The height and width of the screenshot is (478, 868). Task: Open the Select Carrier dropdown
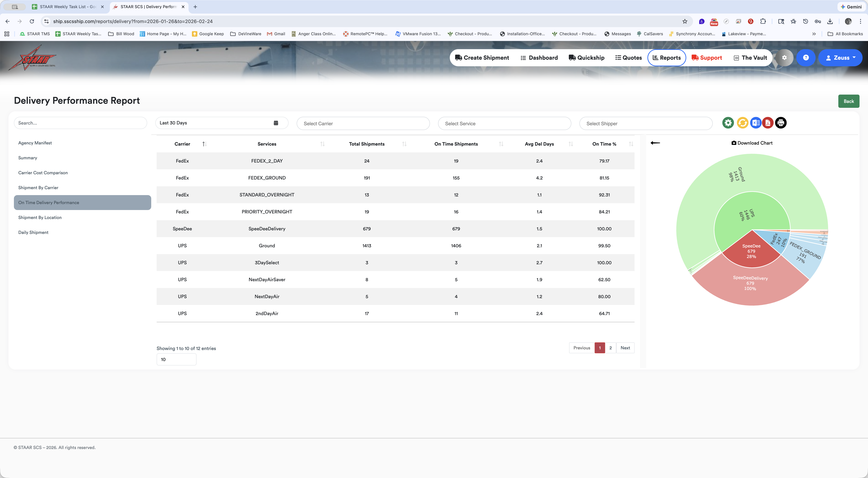(363, 123)
